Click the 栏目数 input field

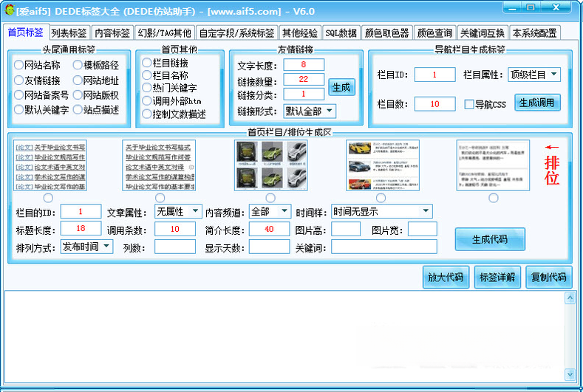tap(434, 104)
